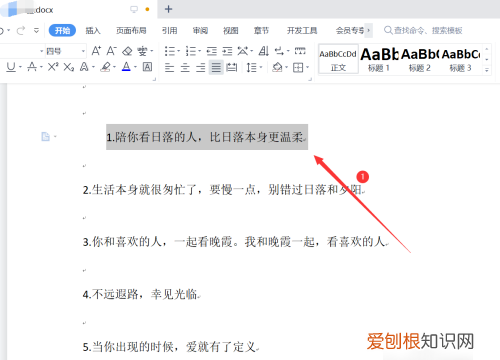Click the paragraph layout icon beside line 1
Screen dimensions: 500x360
(x=46, y=136)
